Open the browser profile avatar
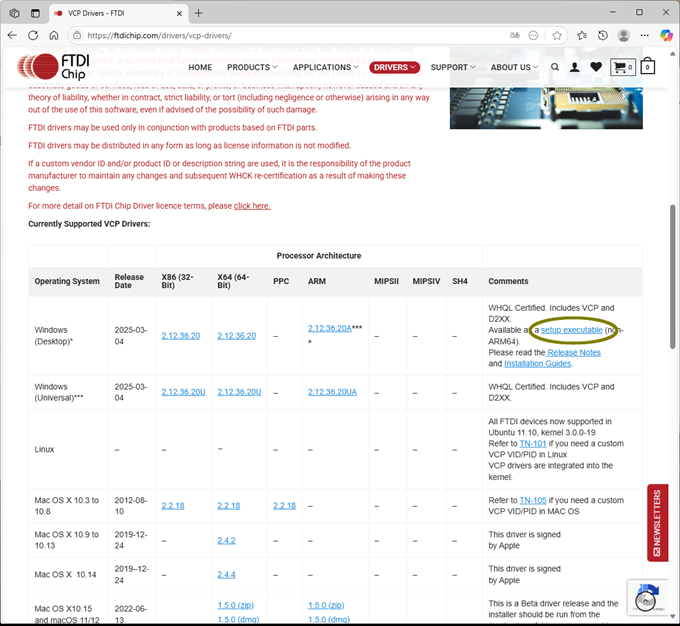 pos(624,35)
